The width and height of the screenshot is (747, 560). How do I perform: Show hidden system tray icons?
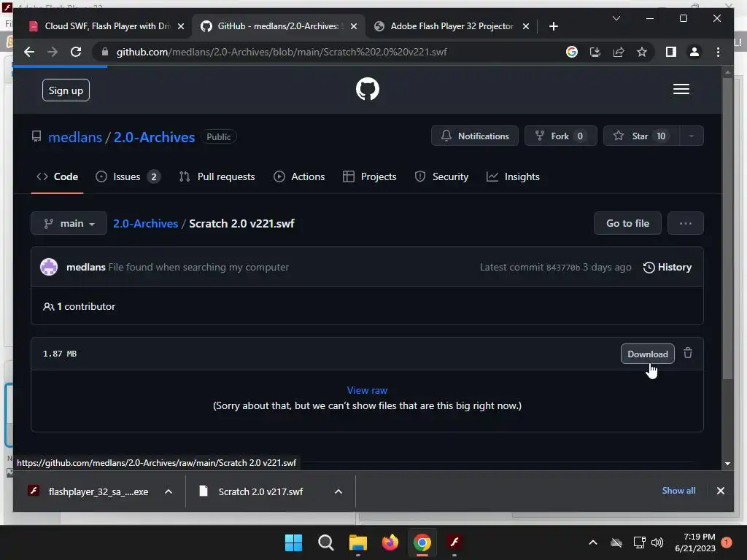tap(593, 542)
